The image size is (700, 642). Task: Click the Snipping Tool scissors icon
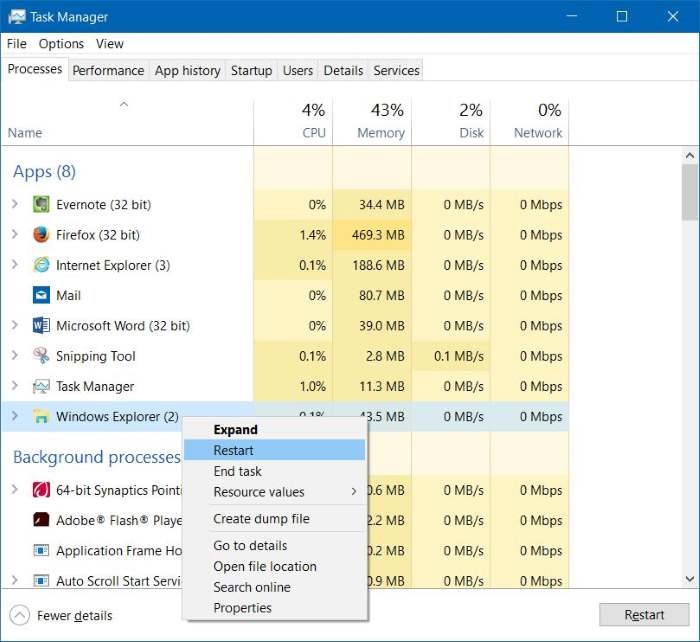click(41, 356)
